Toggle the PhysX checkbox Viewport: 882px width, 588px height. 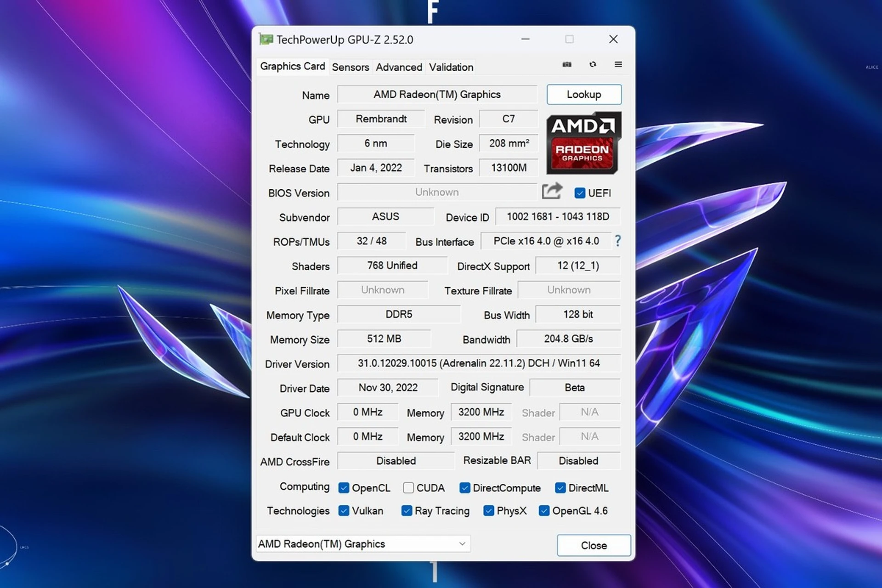pyautogui.click(x=489, y=511)
